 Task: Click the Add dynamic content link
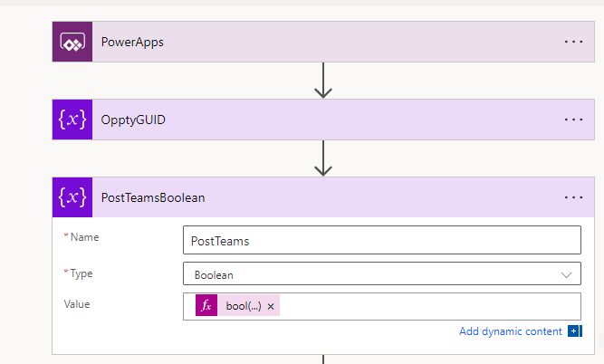click(510, 331)
